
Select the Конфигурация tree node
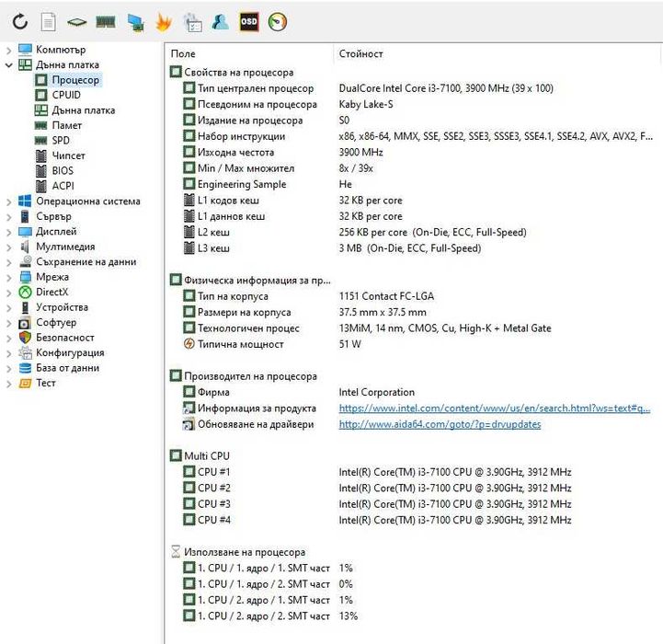[x=70, y=352]
